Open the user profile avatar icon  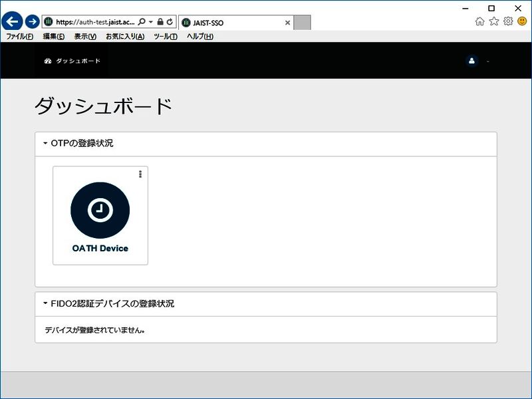(x=471, y=61)
